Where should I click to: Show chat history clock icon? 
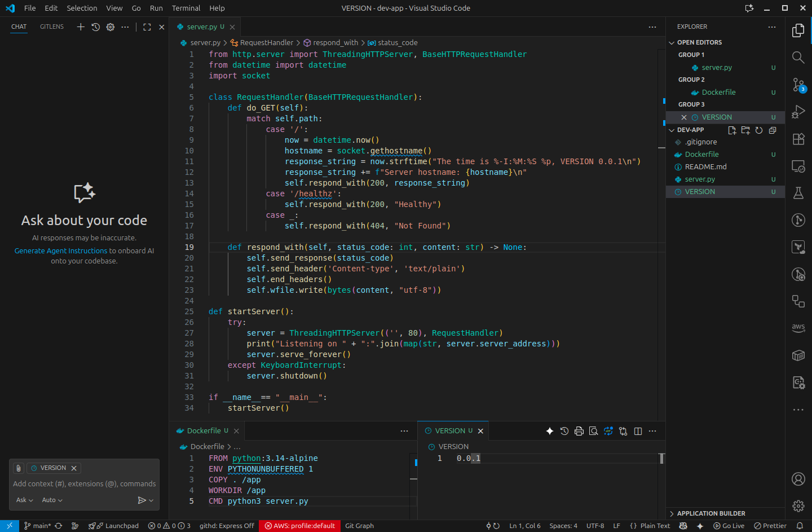click(95, 27)
